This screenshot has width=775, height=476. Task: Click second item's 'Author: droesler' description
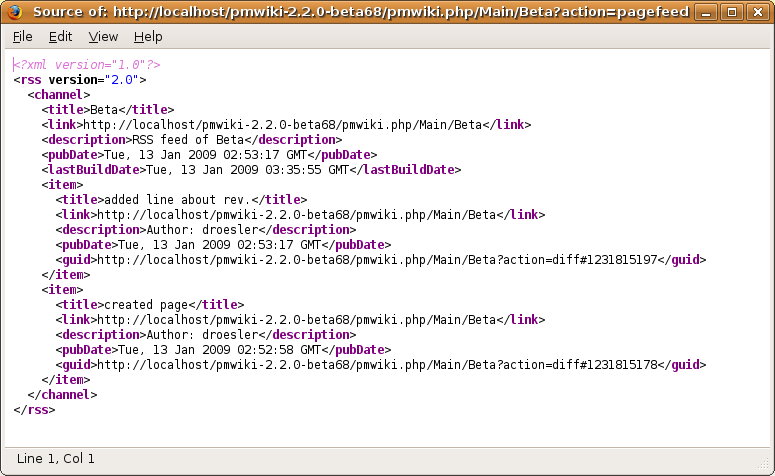point(206,335)
